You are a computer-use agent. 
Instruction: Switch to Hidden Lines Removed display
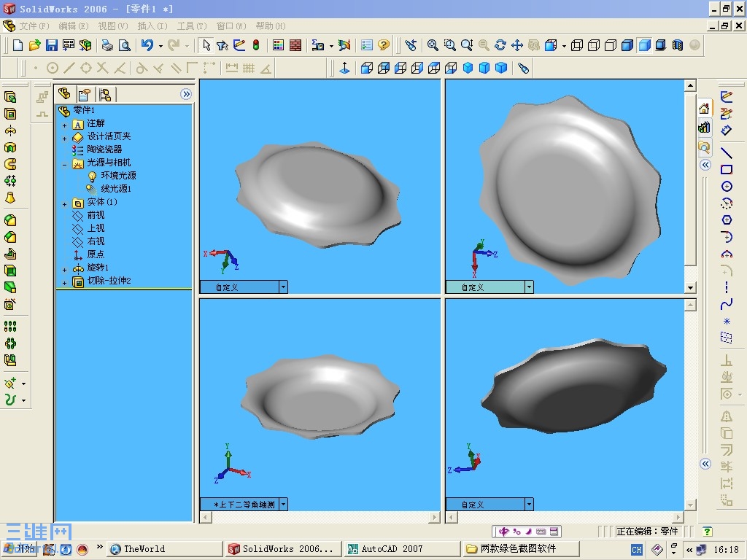pyautogui.click(x=611, y=45)
